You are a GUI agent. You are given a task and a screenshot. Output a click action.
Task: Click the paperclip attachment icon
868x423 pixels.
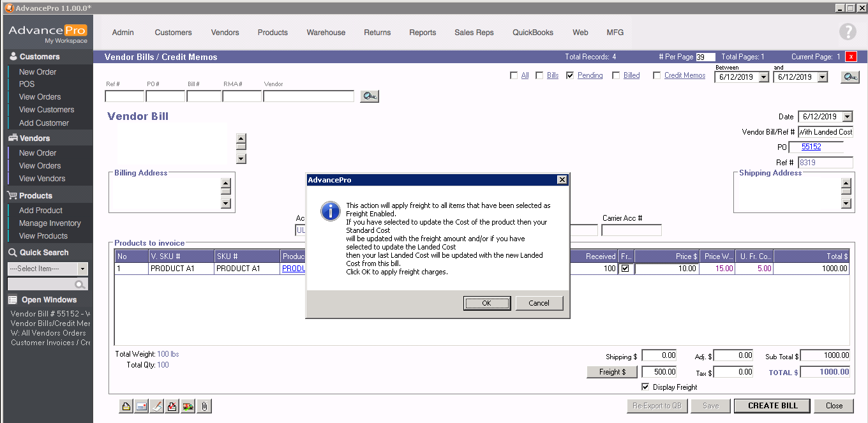204,406
